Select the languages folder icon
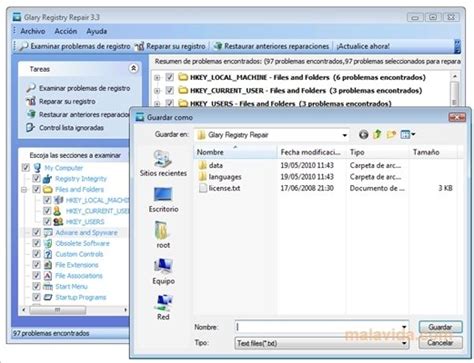 click(x=202, y=177)
